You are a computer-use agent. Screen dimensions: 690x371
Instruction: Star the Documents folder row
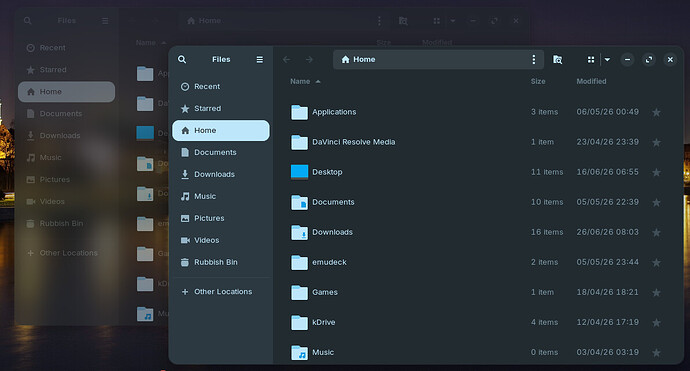click(x=656, y=202)
